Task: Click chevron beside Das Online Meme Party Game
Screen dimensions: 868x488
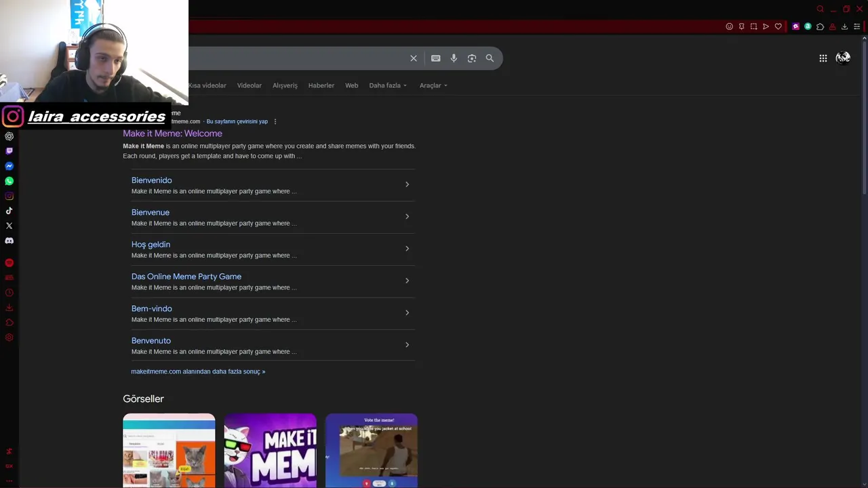Action: point(407,281)
